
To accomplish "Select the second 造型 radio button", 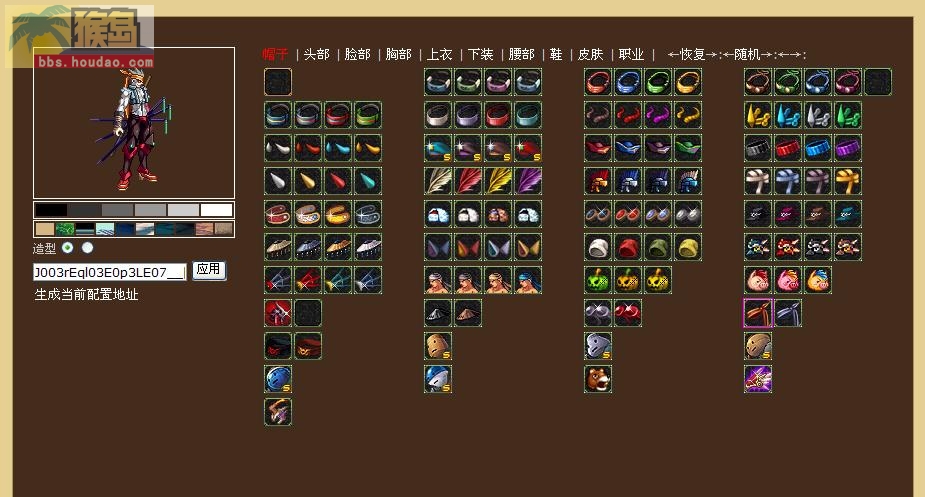I will coord(87,247).
